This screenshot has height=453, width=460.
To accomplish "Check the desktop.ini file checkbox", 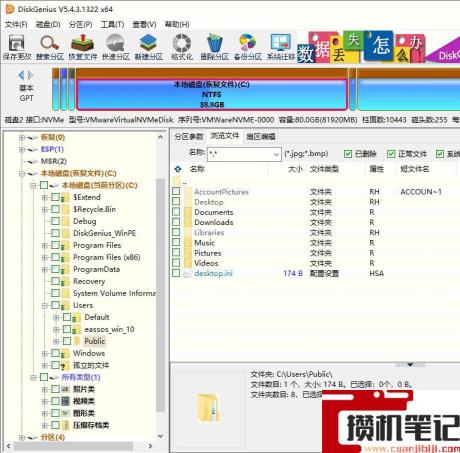I will [176, 273].
